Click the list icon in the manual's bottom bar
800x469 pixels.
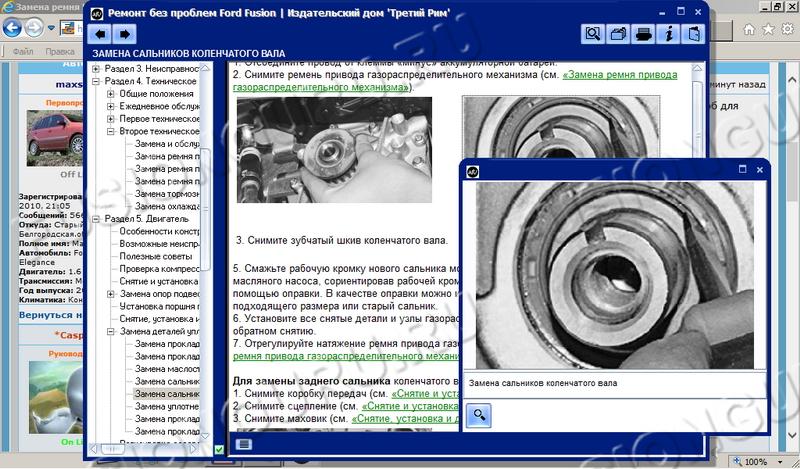click(x=244, y=444)
